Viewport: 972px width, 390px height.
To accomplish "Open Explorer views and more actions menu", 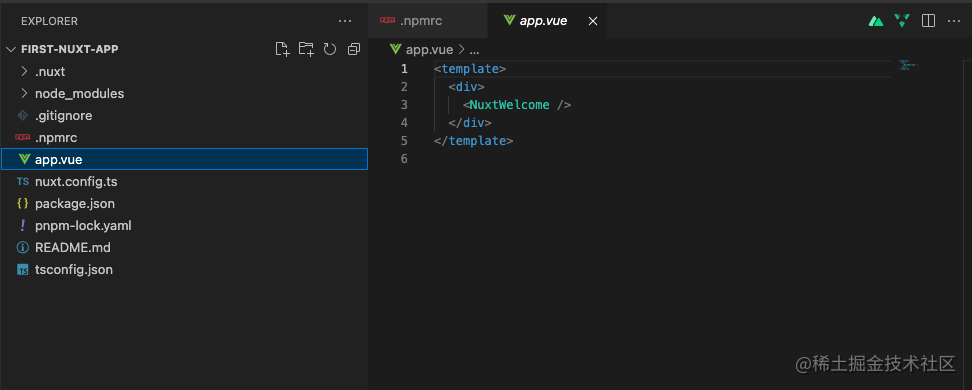I will tap(345, 21).
